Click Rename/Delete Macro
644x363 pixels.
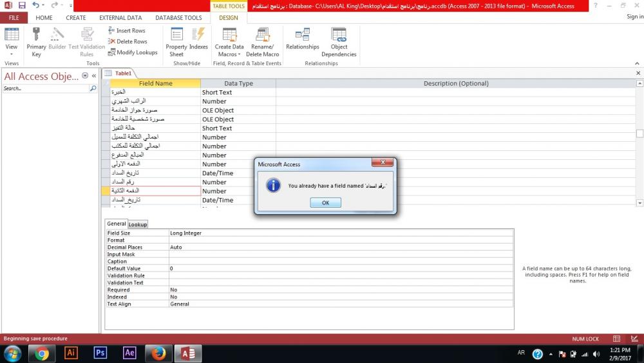[x=263, y=43]
